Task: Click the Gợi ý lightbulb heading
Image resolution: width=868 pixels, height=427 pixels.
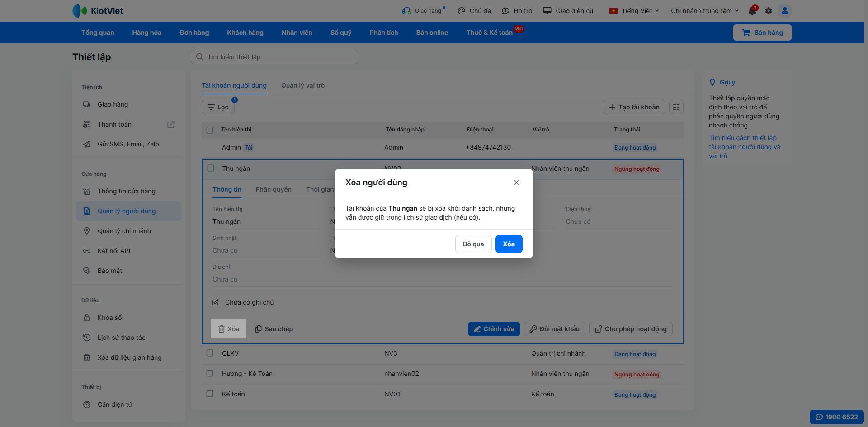Action: click(722, 82)
